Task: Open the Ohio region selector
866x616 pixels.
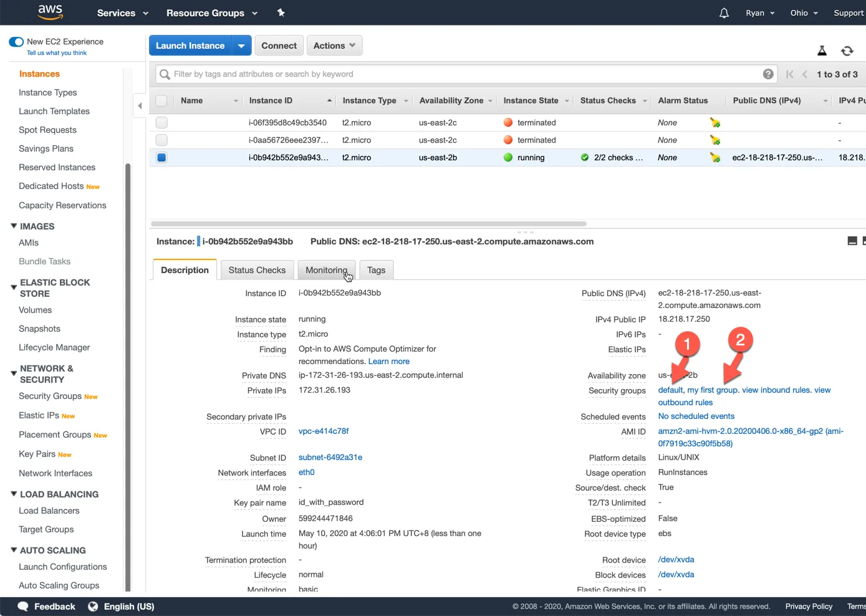Action: coord(804,13)
